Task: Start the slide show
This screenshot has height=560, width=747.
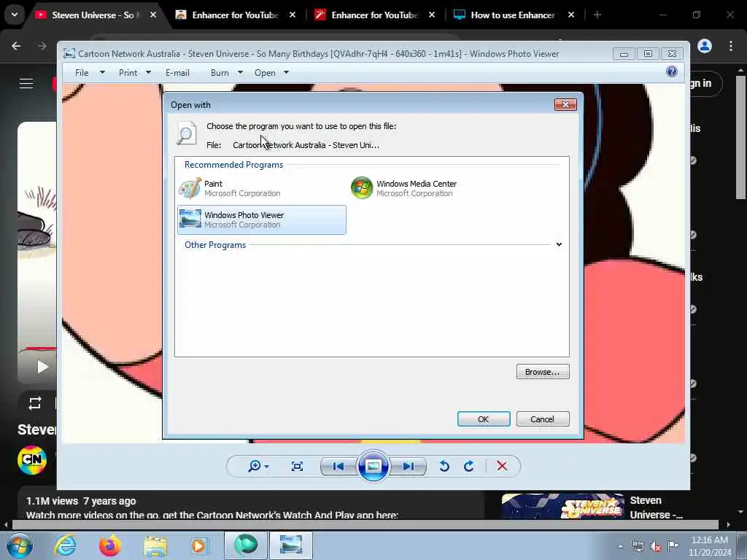Action: (x=373, y=466)
